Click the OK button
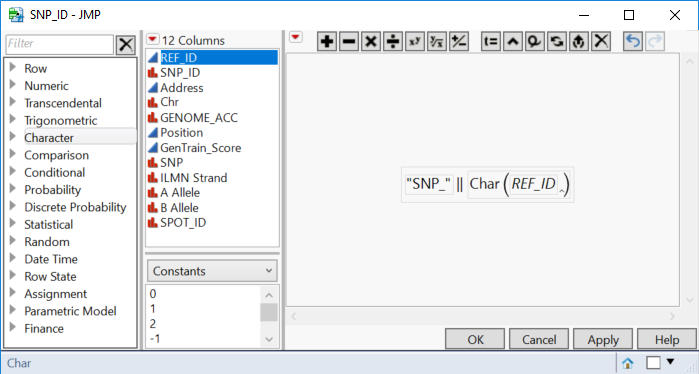The image size is (699, 374). 475,340
